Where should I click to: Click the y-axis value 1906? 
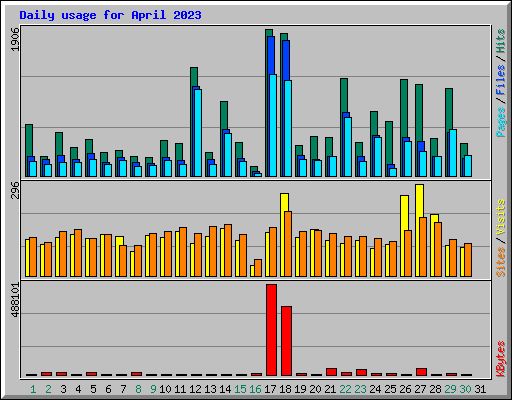(16, 39)
